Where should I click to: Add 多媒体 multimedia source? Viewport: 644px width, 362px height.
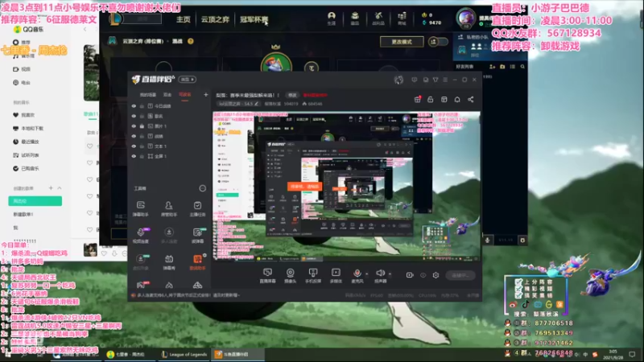coord(336,276)
